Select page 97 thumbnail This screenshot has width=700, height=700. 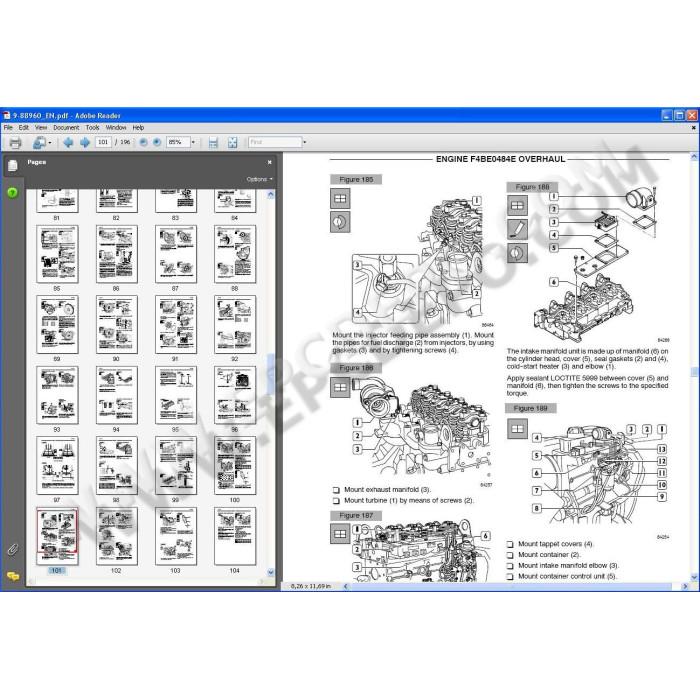pyautogui.click(x=57, y=466)
